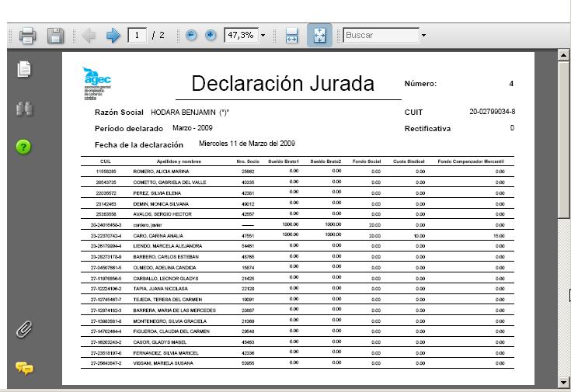The height and width of the screenshot is (392, 571).
Task: Toggle the fit whole page icon
Action: tap(319, 35)
